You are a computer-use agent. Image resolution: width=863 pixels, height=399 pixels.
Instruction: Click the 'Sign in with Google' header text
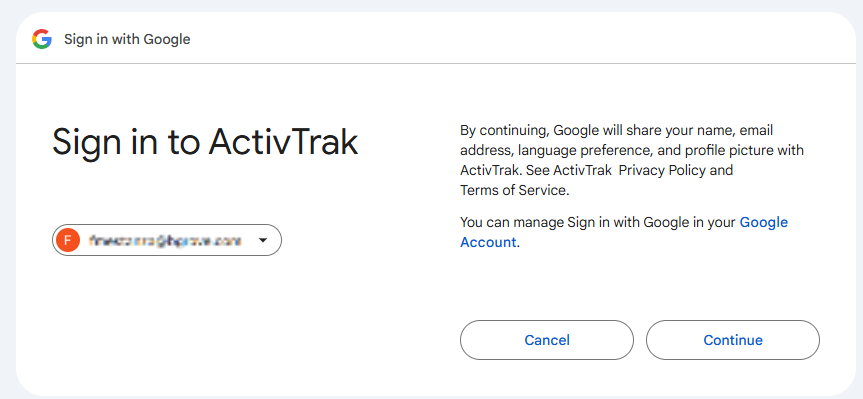tap(127, 39)
